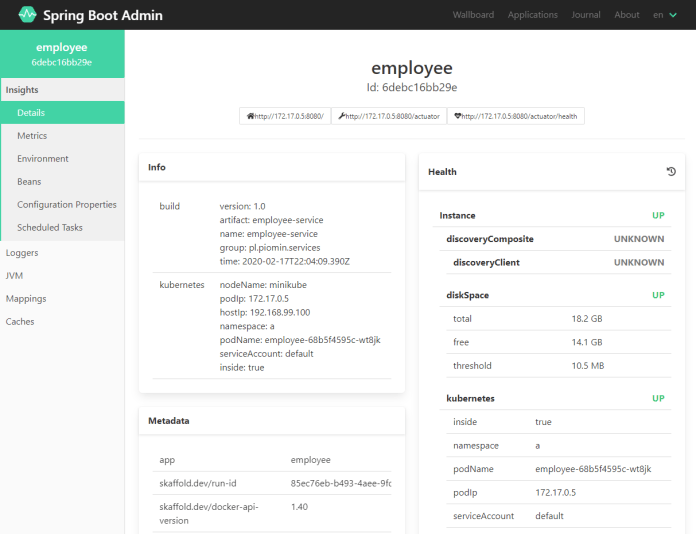Click the podName value in the Health panel
This screenshot has width=696, height=534.
pyautogui.click(x=593, y=469)
